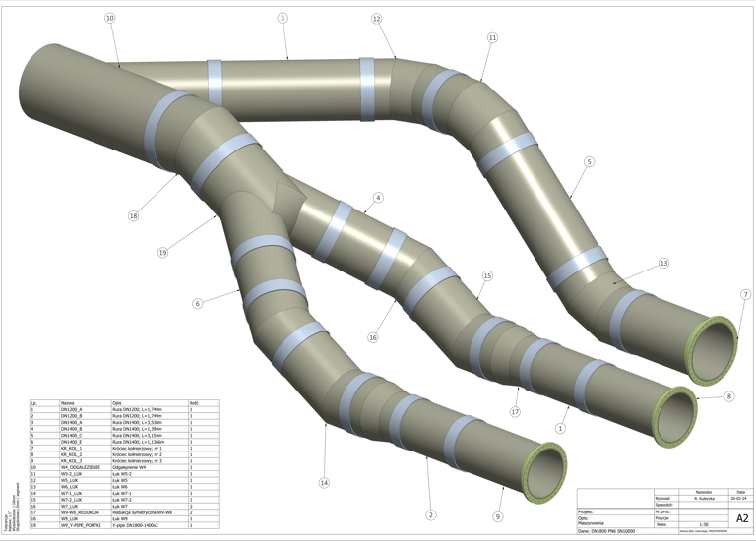This screenshot has height=541, width=756.
Task: Click description 'Redukcja symetryczna W9-W8'
Action: pyautogui.click(x=142, y=512)
